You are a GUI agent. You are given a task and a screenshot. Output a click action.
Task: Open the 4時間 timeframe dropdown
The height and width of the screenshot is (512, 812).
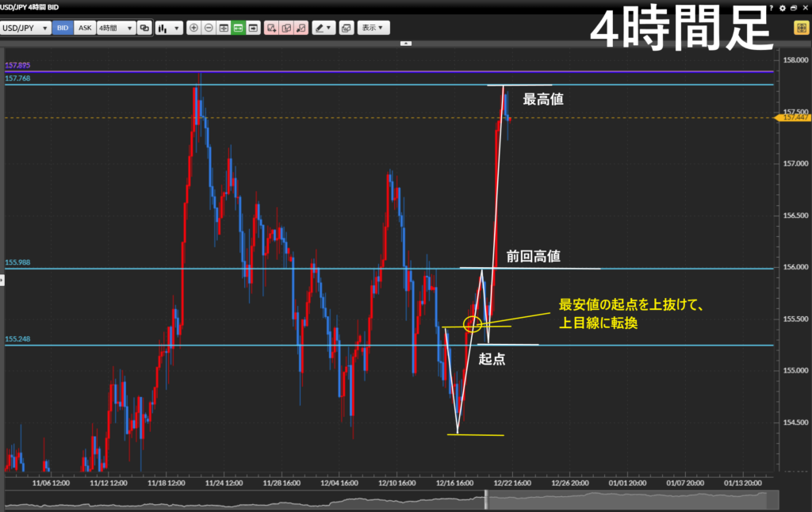(x=116, y=28)
